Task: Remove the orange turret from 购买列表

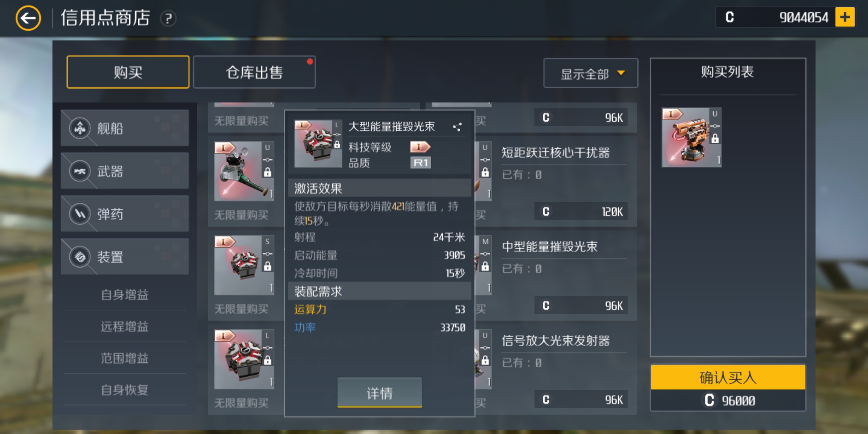Action: [x=692, y=137]
